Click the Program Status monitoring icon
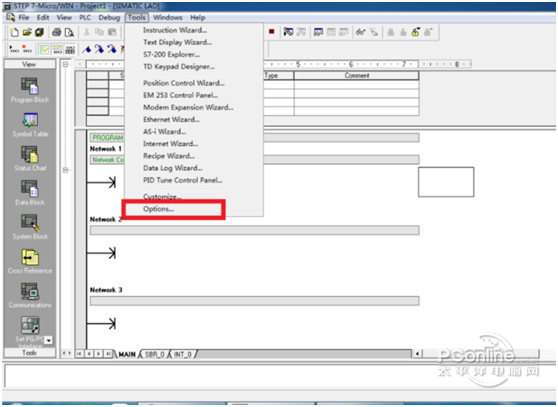 (x=288, y=32)
